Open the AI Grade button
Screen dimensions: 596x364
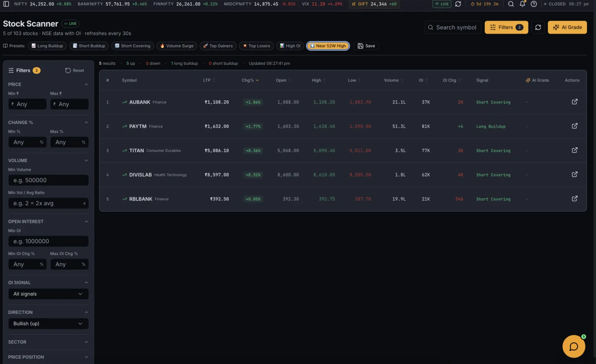click(x=567, y=27)
